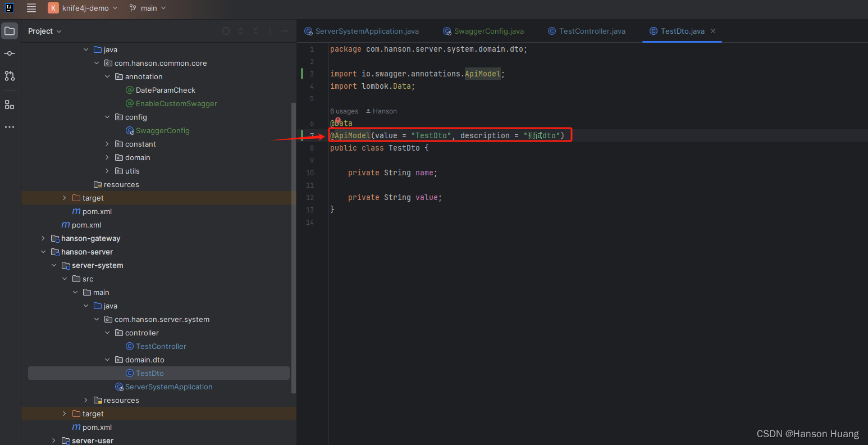This screenshot has height=445, width=868.
Task: Switch to TestController.java tab
Action: [587, 31]
